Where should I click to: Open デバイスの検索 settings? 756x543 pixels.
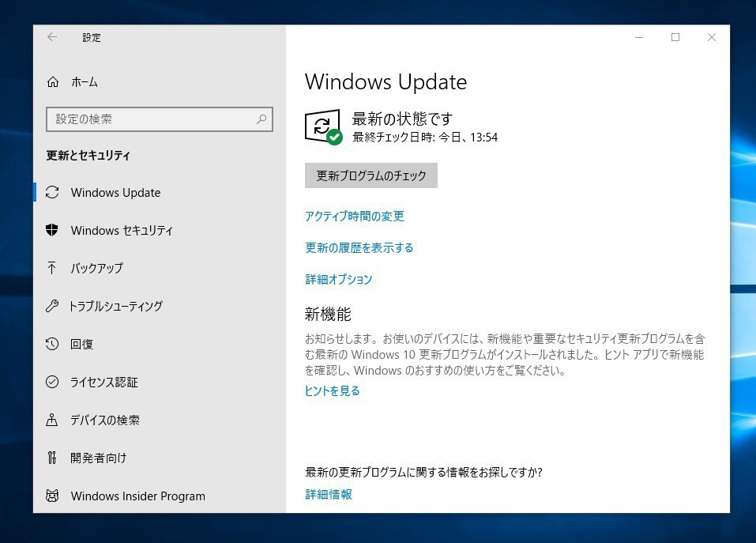pos(159,420)
